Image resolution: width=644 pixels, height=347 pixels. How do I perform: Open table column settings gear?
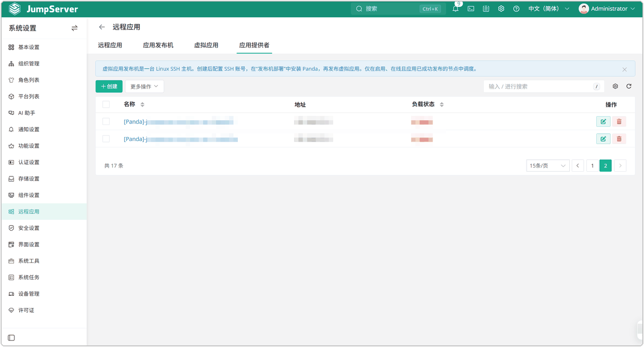(x=615, y=87)
